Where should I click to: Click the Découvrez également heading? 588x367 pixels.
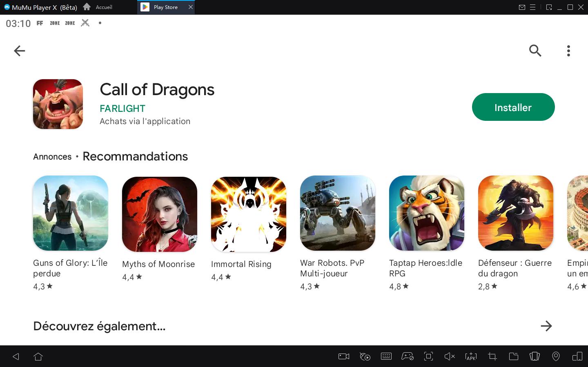(x=99, y=326)
